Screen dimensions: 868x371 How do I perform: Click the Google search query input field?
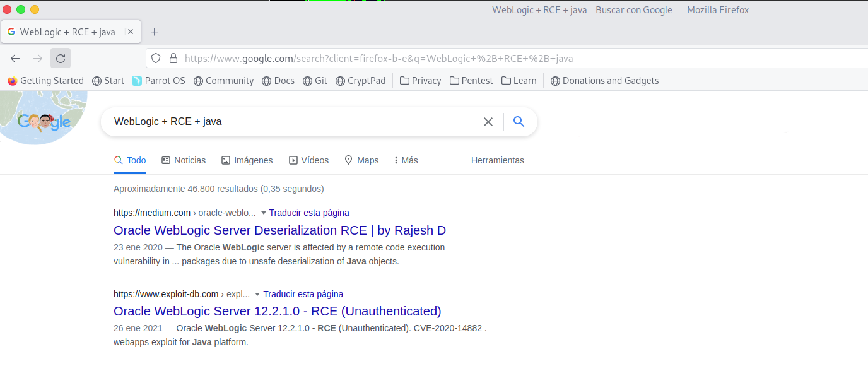tap(290, 122)
